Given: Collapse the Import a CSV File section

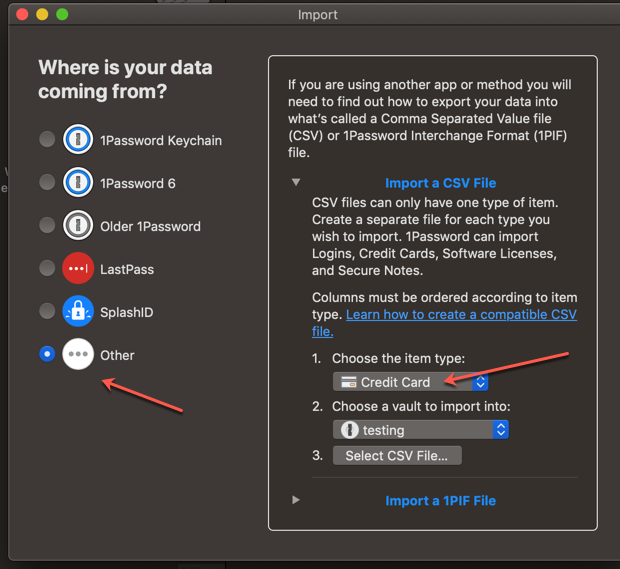Looking at the screenshot, I should pyautogui.click(x=296, y=182).
